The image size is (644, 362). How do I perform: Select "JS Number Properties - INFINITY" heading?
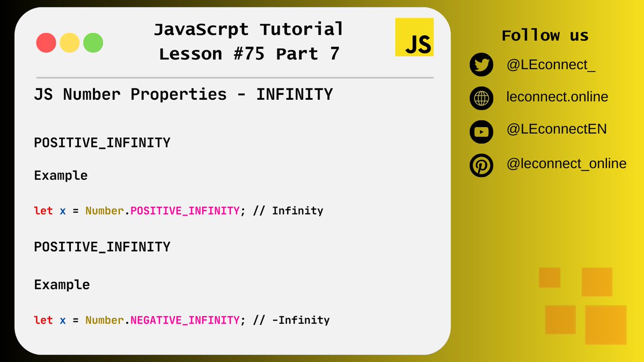(x=184, y=94)
